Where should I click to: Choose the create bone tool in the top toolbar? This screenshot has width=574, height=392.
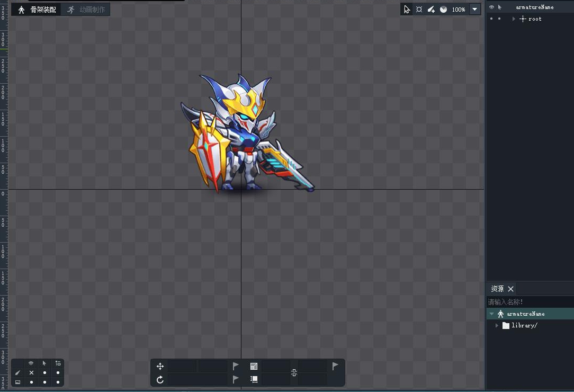pos(431,10)
